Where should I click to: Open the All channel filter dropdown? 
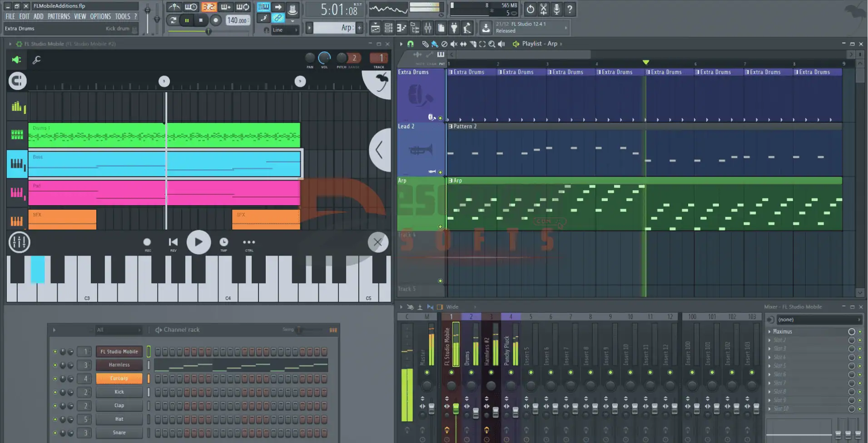pyautogui.click(x=118, y=330)
